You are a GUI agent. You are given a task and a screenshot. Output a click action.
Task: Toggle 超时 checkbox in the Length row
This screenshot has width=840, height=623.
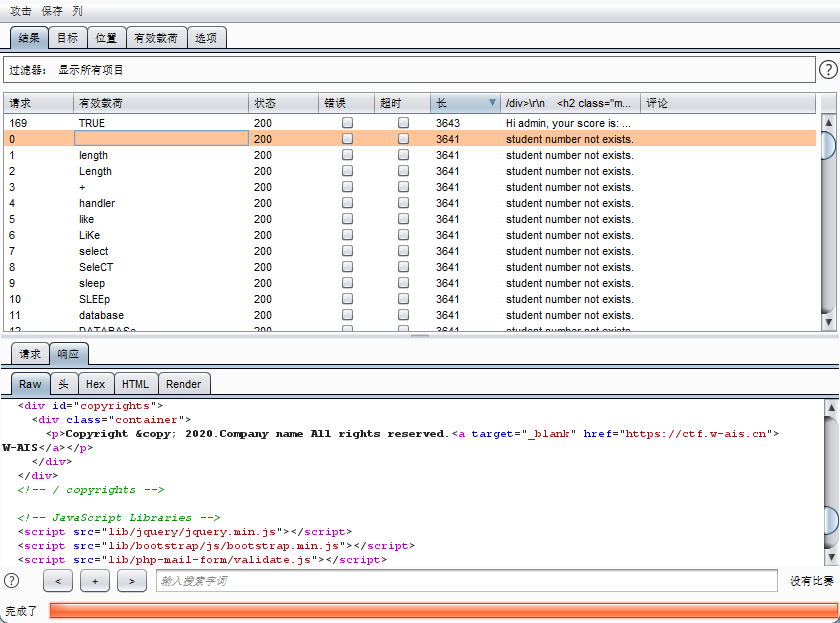(403, 171)
